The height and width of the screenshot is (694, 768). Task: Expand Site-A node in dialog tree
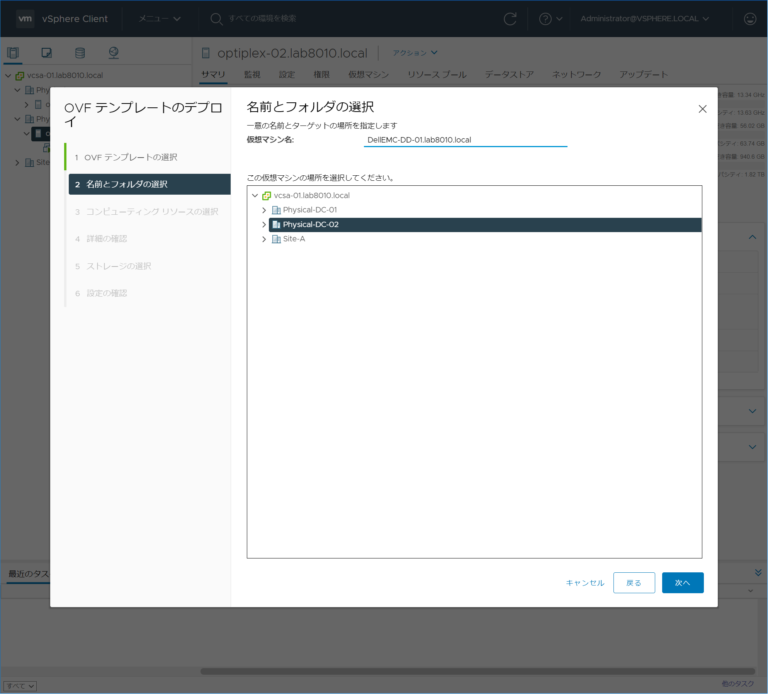coord(264,239)
